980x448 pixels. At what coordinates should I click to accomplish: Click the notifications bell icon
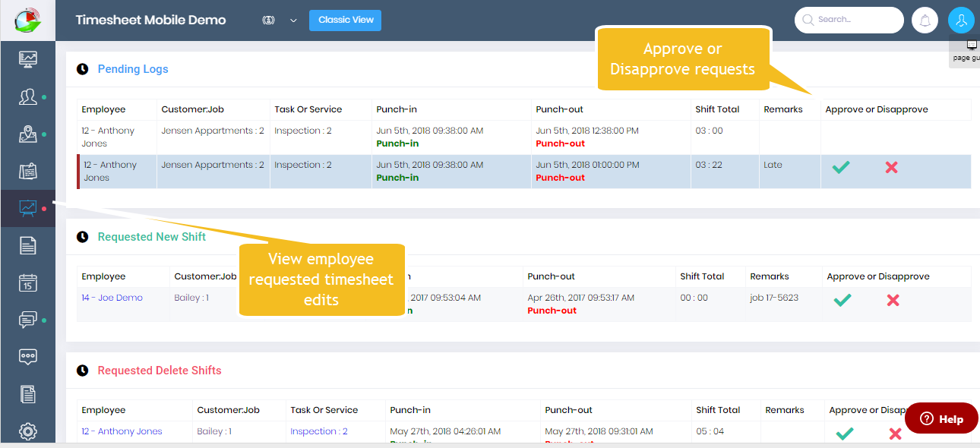pos(925,21)
